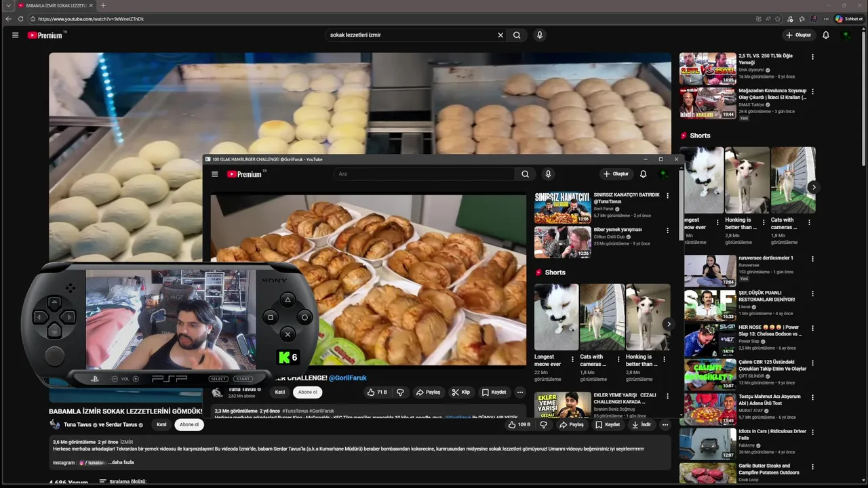Subscribe with Abone ol in popup window
Screen dimensions: 868x488
(307, 392)
